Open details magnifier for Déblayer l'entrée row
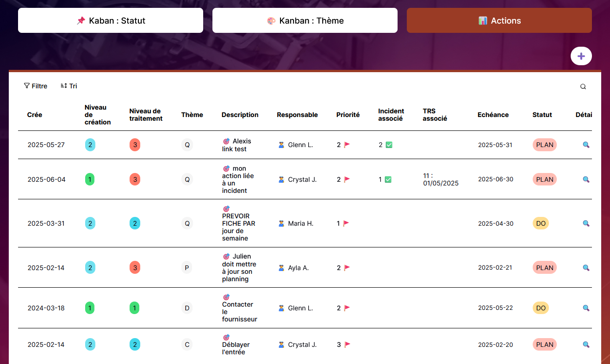The width and height of the screenshot is (610, 364). coord(586,345)
